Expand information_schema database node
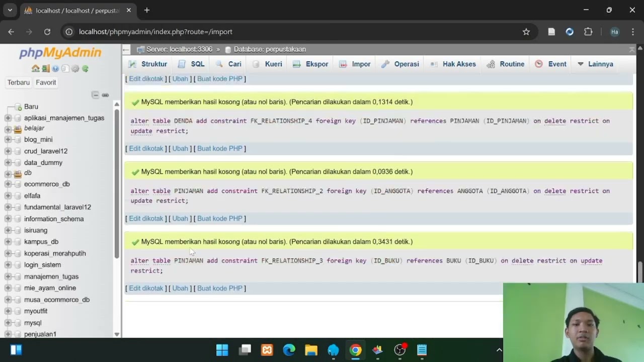Image resolution: width=644 pixels, height=362 pixels. click(x=8, y=219)
